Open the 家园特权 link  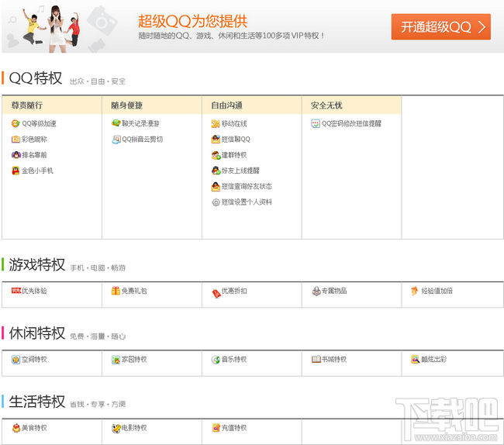tap(134, 359)
